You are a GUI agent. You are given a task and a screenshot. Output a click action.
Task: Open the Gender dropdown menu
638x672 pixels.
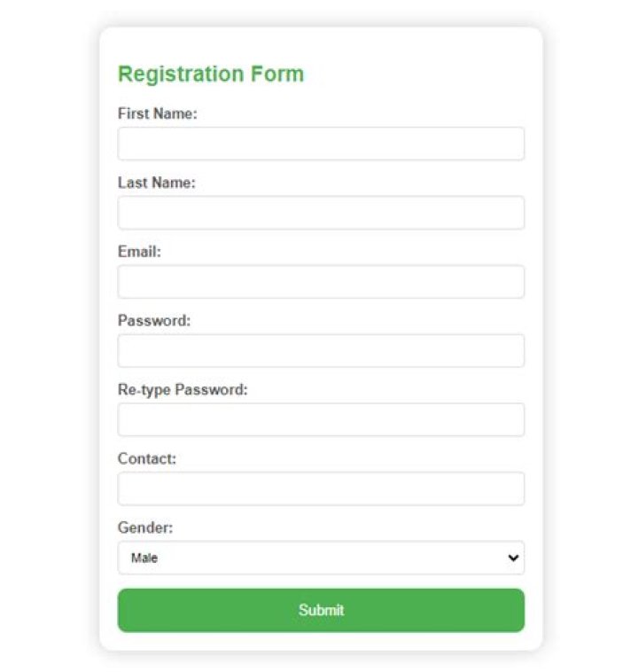[x=321, y=559]
